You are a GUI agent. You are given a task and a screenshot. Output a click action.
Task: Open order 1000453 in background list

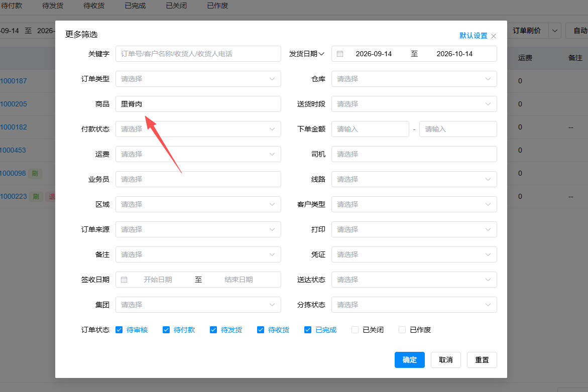pos(13,150)
